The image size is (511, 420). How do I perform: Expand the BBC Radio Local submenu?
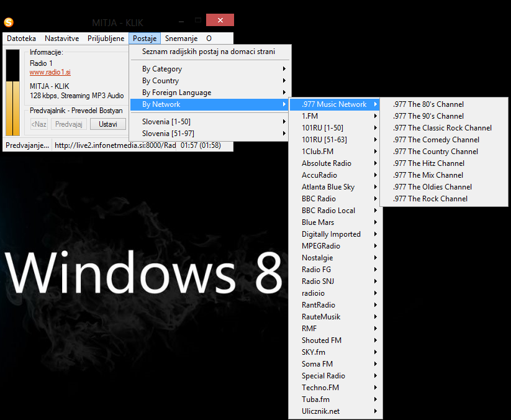(x=335, y=211)
